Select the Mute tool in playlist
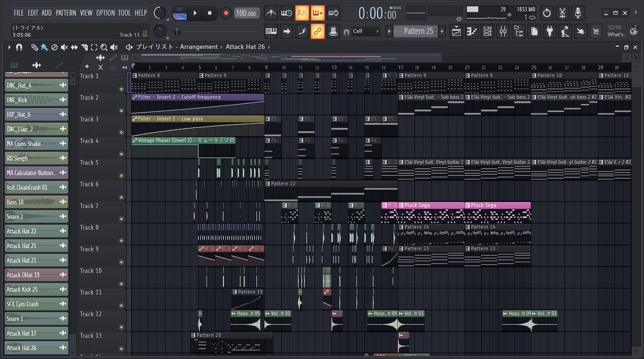This screenshot has height=359, width=644. pyautogui.click(x=64, y=47)
